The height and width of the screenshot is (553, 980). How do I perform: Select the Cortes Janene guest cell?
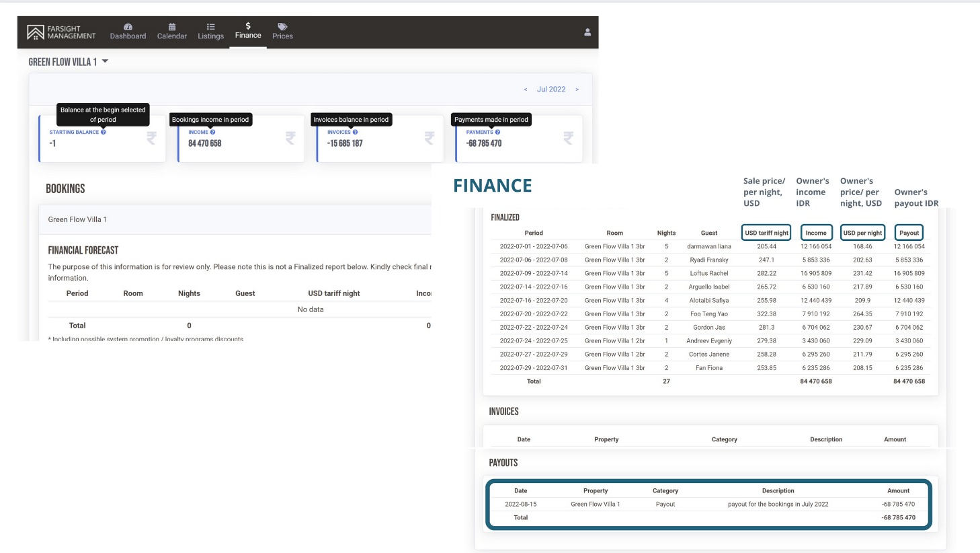pyautogui.click(x=709, y=354)
